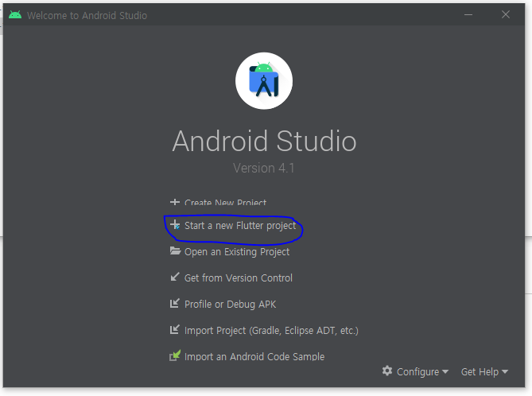Start a new Flutter project
The image size is (532, 396).
(x=240, y=226)
